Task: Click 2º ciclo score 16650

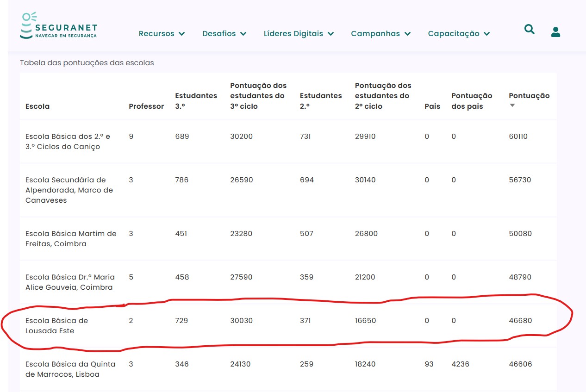Action: click(365, 321)
